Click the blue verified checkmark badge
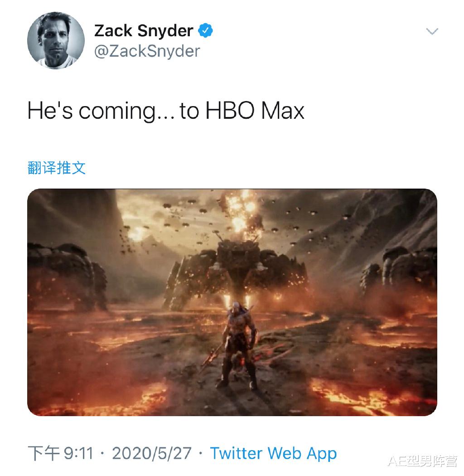 coord(205,30)
